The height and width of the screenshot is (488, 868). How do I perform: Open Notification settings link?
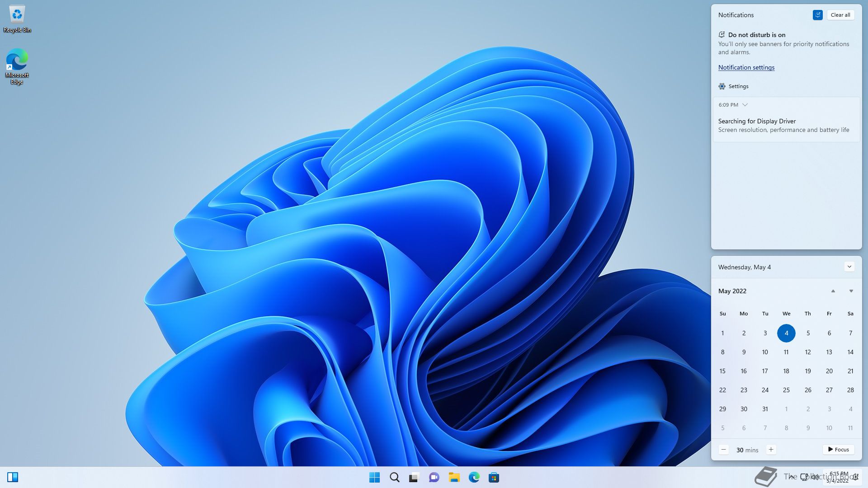pos(746,67)
